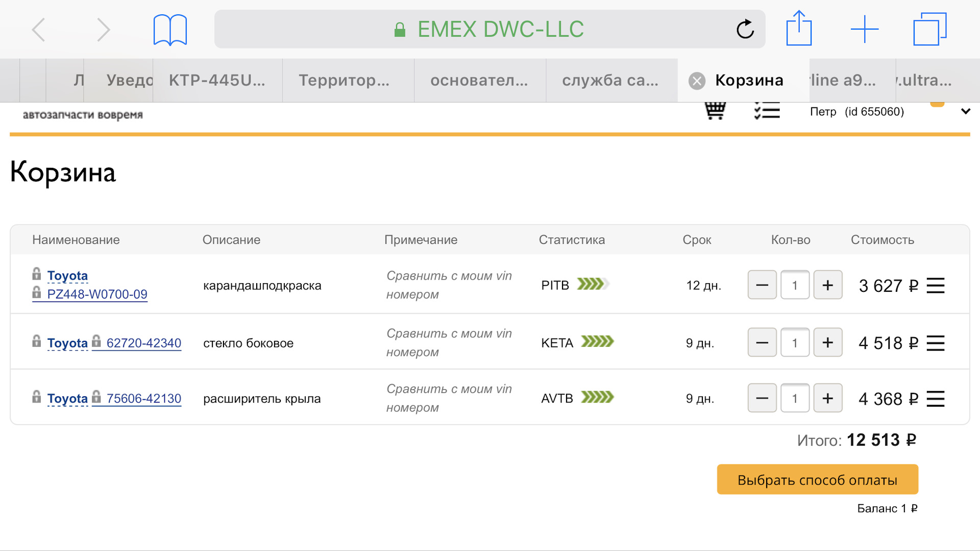Screen dimensions: 980x551
Task: Click the shopping cart icon in header
Action: 715,111
